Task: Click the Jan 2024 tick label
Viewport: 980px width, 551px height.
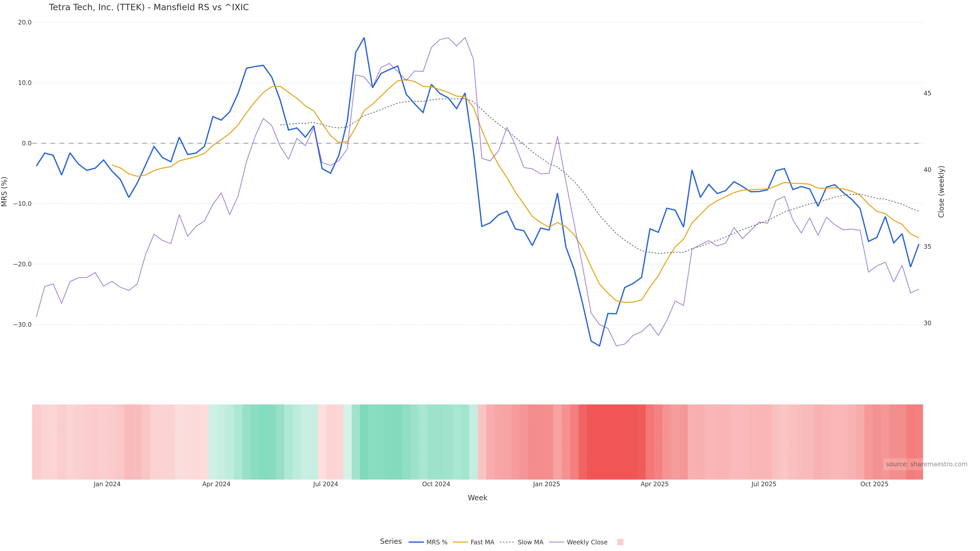Action: (107, 484)
